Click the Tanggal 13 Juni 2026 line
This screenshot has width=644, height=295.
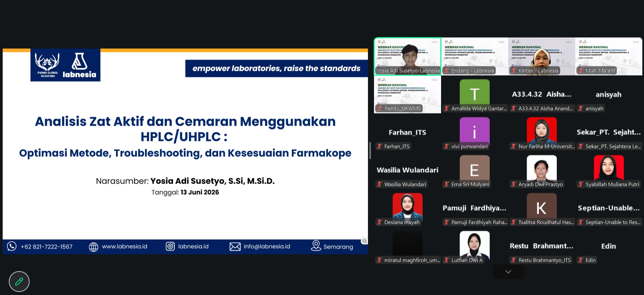185,192
